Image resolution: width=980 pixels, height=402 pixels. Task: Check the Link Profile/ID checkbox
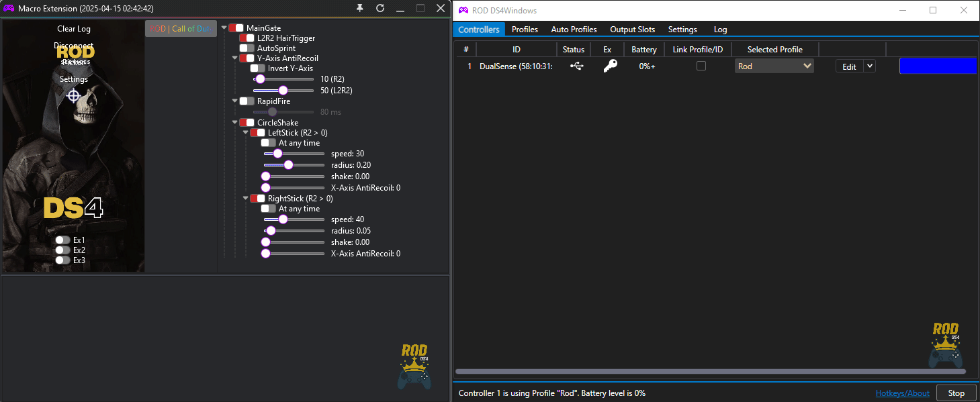tap(701, 66)
